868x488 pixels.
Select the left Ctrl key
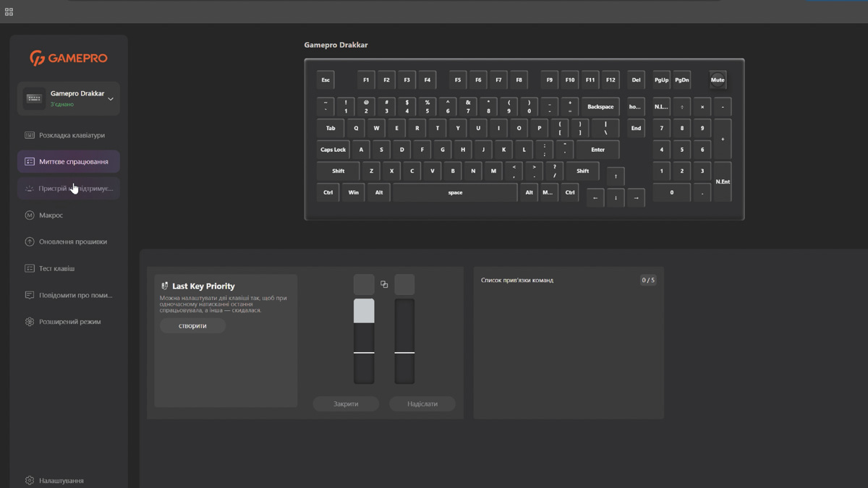[x=328, y=193]
